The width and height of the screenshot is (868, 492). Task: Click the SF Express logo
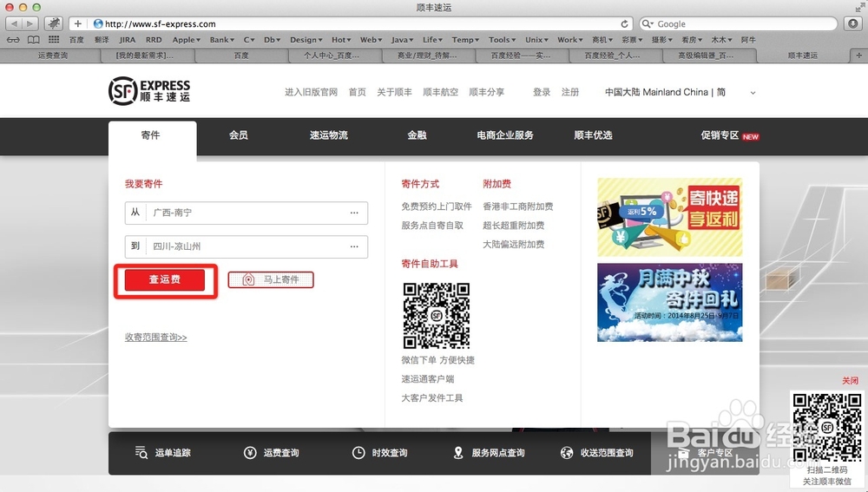[x=149, y=90]
